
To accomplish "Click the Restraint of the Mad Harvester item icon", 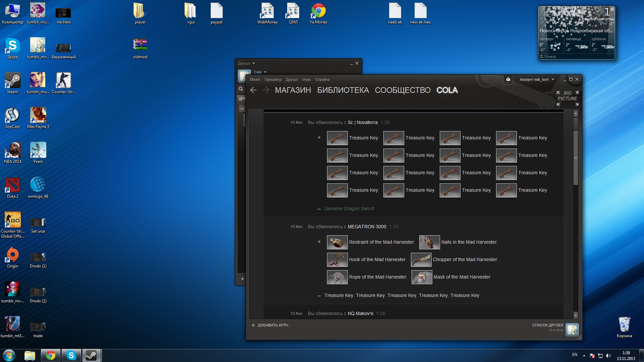I will [x=337, y=242].
